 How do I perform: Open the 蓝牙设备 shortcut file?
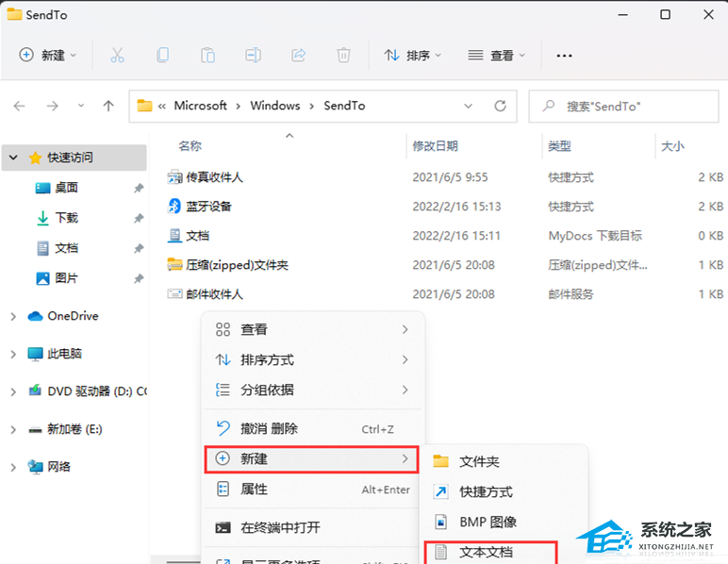(x=208, y=206)
